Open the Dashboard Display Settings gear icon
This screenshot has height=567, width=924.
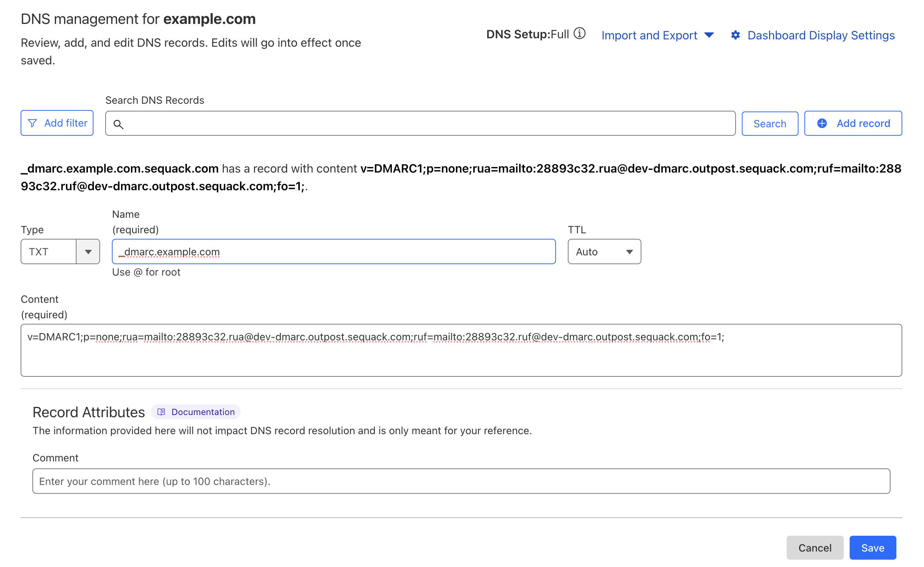(736, 35)
